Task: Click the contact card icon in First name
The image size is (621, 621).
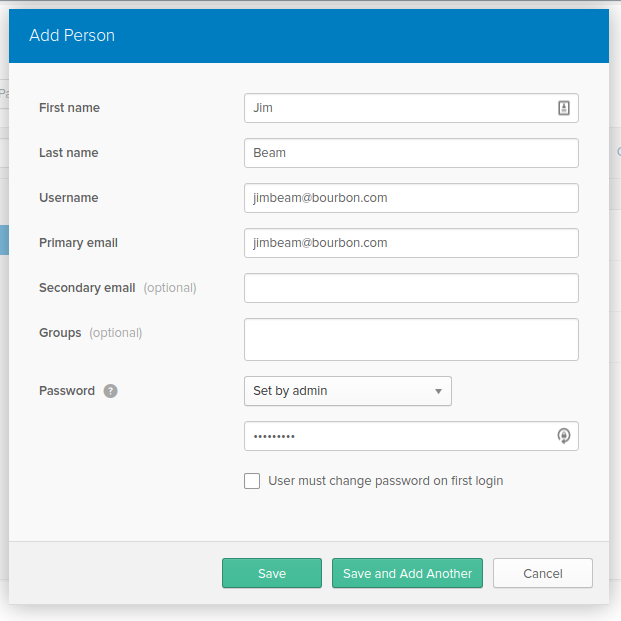Action: click(564, 108)
